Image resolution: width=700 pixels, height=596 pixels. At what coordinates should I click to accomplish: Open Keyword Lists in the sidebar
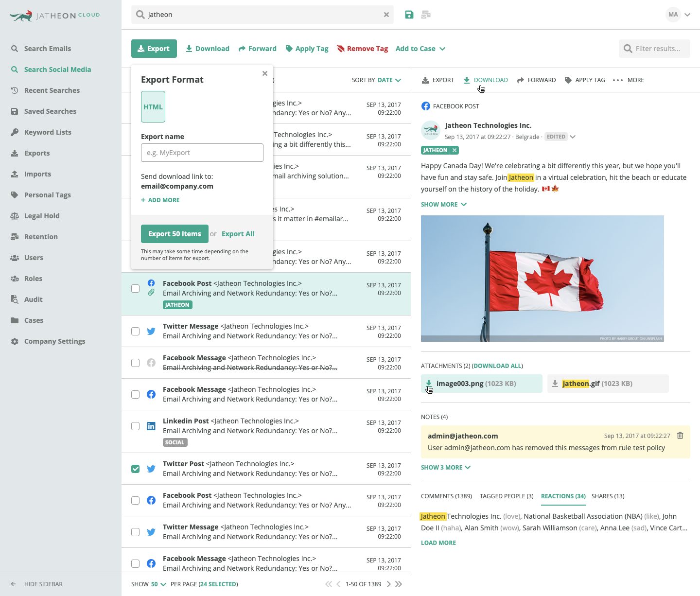pyautogui.click(x=48, y=132)
